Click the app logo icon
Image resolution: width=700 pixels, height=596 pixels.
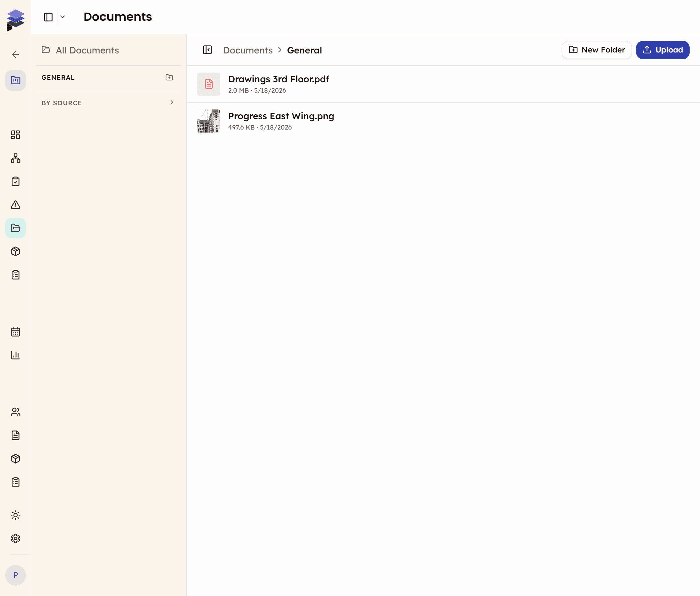pos(16,20)
